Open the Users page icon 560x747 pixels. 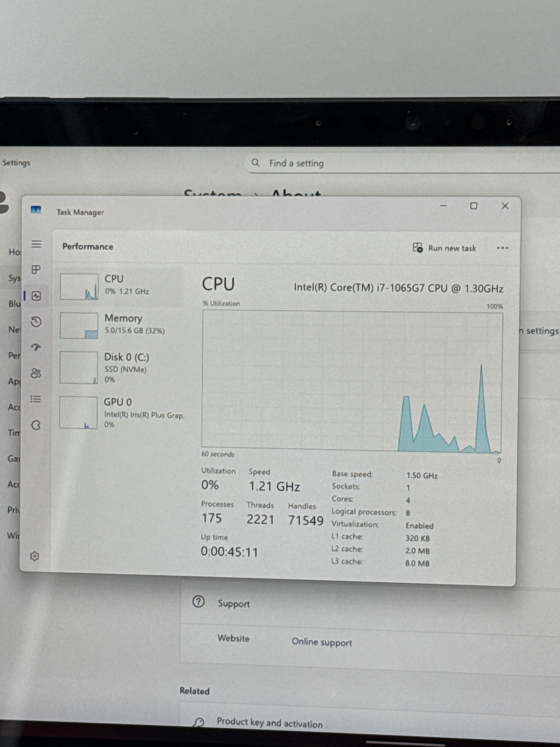(x=36, y=373)
